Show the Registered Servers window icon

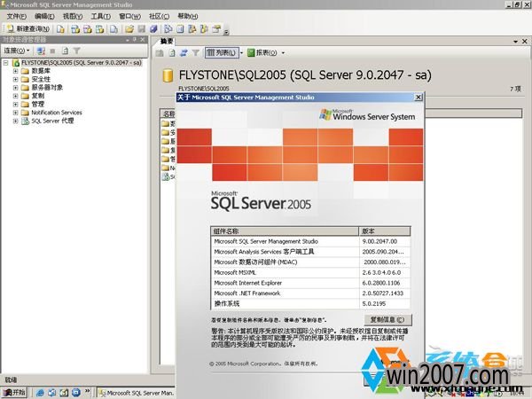click(168, 29)
